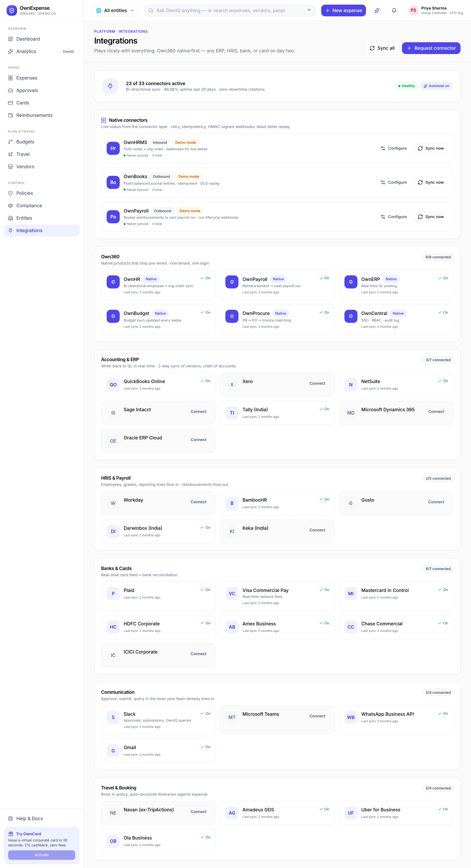Open Analytics in sidebar

click(42, 52)
